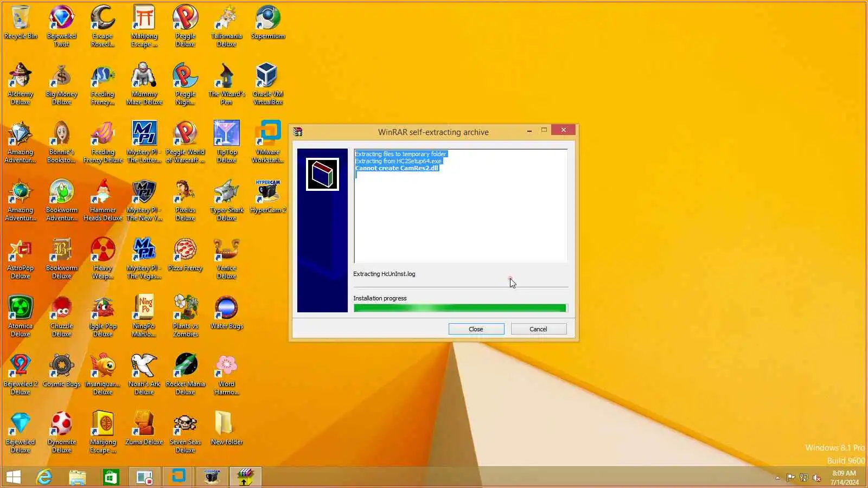Select the Typer Shark Deluxe icon

(x=226, y=200)
